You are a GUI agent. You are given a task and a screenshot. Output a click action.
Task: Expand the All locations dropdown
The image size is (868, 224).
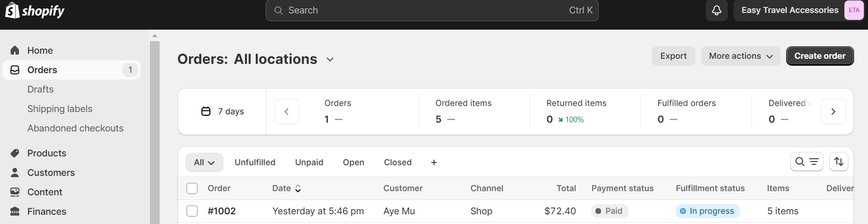click(x=330, y=60)
